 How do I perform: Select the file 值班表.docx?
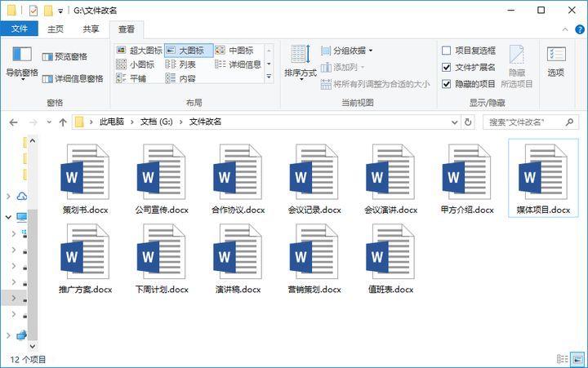[390, 259]
